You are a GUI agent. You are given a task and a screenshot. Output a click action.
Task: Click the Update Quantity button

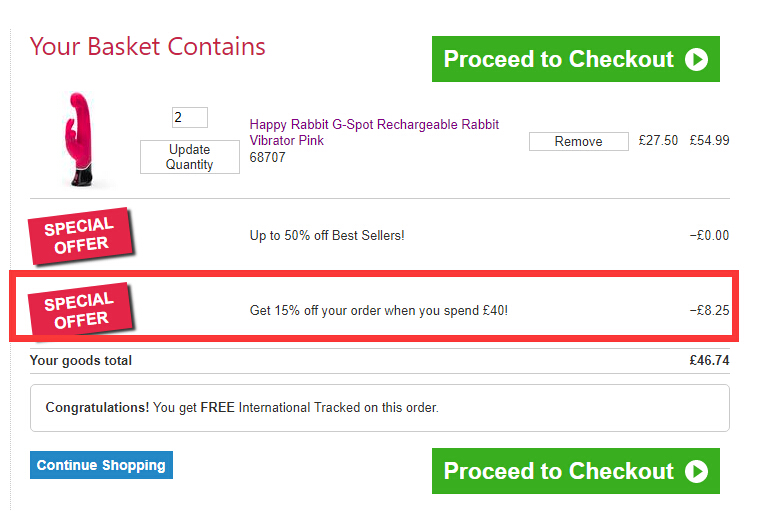point(190,157)
